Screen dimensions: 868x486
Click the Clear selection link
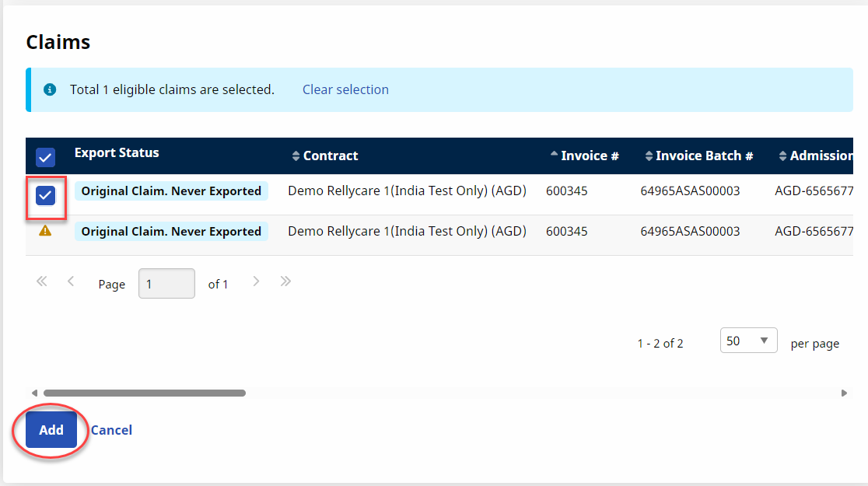[345, 89]
